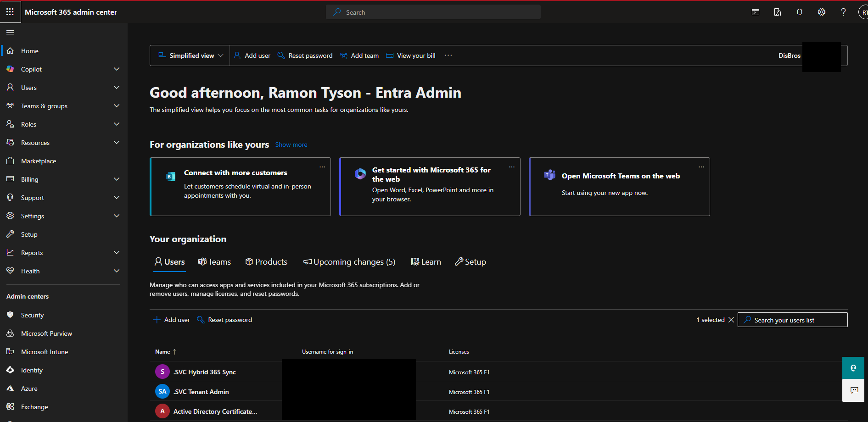The height and width of the screenshot is (422, 868).
Task: Expand the Users navigation section
Action: click(117, 88)
